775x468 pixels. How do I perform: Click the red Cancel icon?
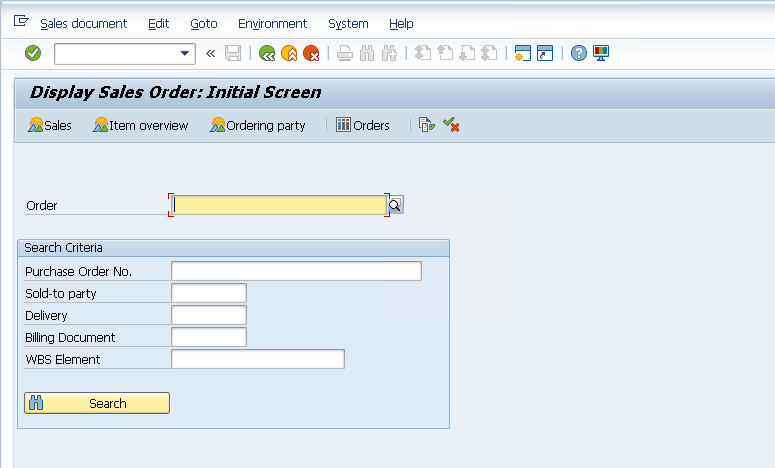tap(311, 53)
